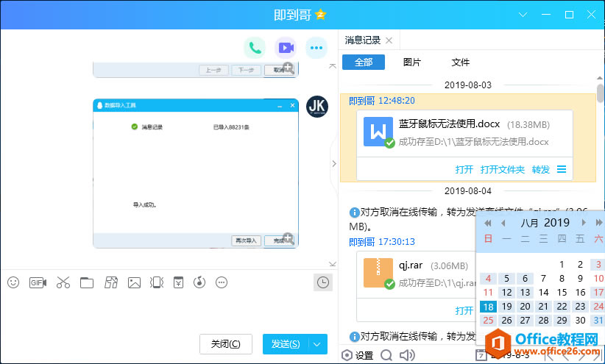The image size is (605, 364).
Task: Select the 消息记录 tab
Action: click(362, 40)
